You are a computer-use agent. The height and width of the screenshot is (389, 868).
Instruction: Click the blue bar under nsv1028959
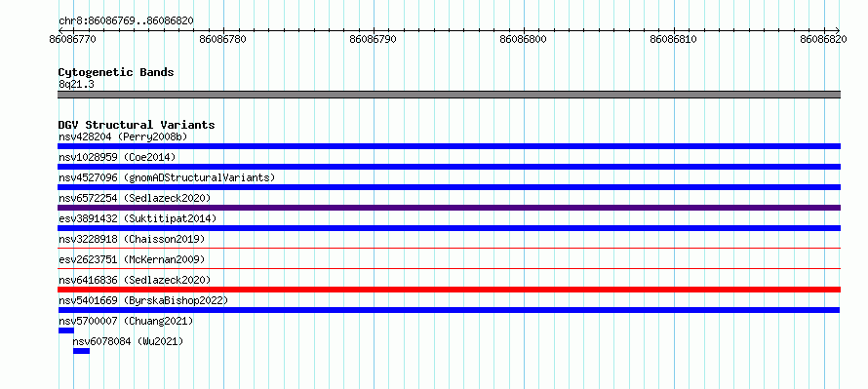click(449, 167)
